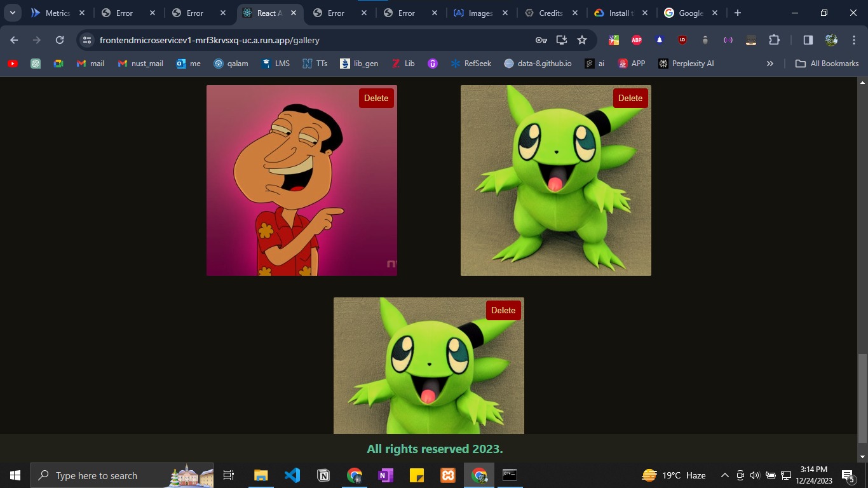The width and height of the screenshot is (868, 488).
Task: Open the RefSeek bookmark
Action: pyautogui.click(x=471, y=64)
